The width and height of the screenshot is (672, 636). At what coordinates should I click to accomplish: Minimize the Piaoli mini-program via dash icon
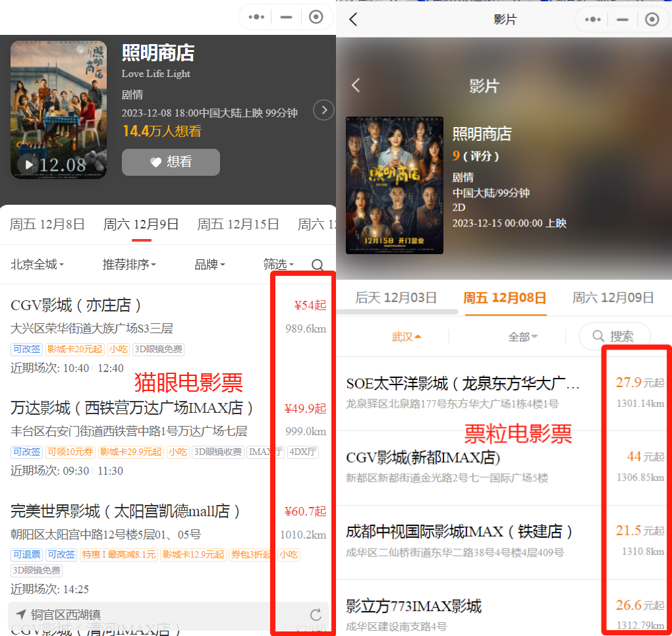[x=623, y=19]
